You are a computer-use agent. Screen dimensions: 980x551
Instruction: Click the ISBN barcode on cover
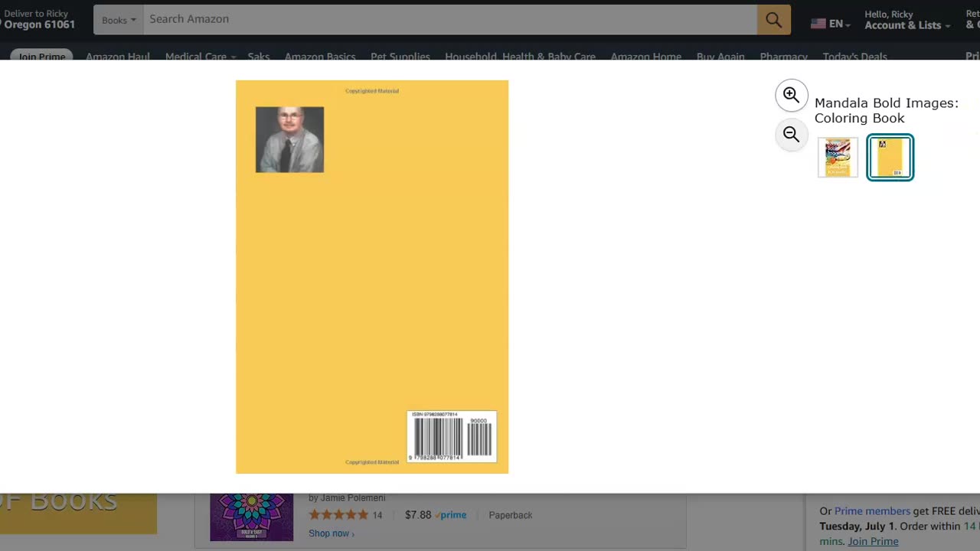tap(452, 437)
